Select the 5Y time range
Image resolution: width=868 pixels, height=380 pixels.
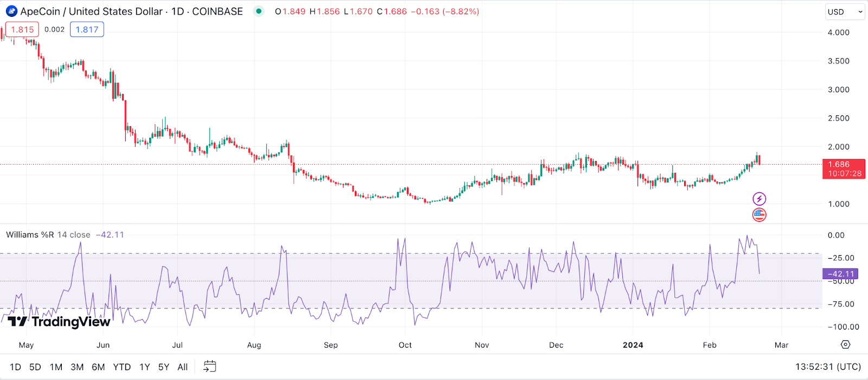click(x=164, y=367)
